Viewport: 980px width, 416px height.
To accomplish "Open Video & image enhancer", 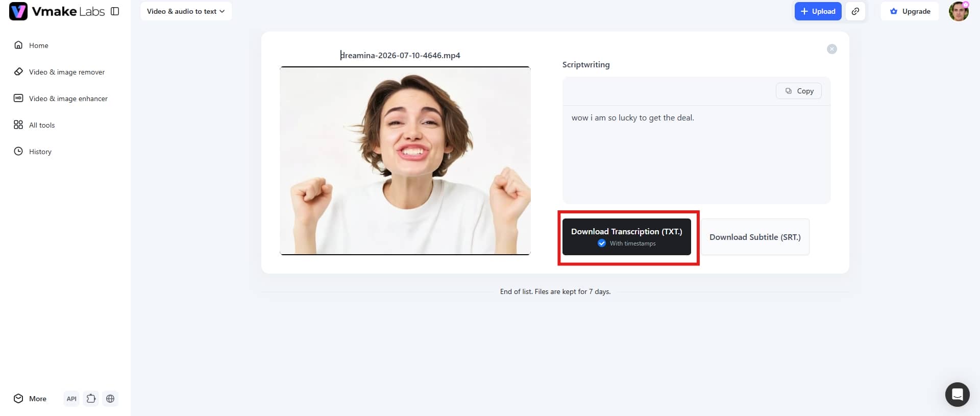I will (61, 99).
